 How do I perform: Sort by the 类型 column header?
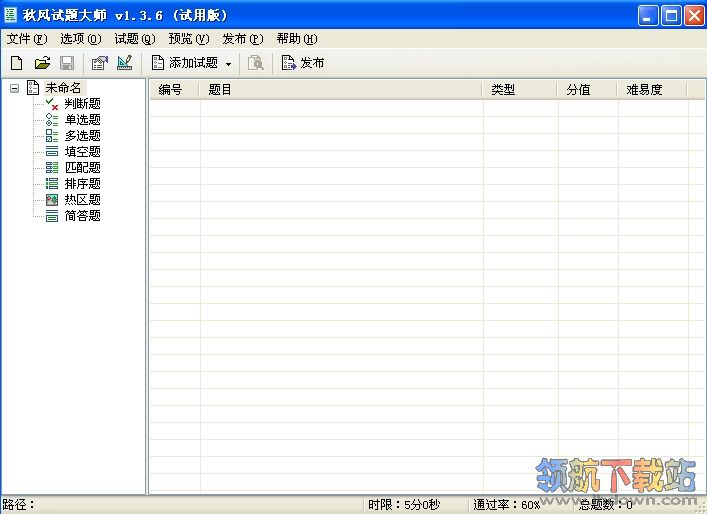[519, 90]
